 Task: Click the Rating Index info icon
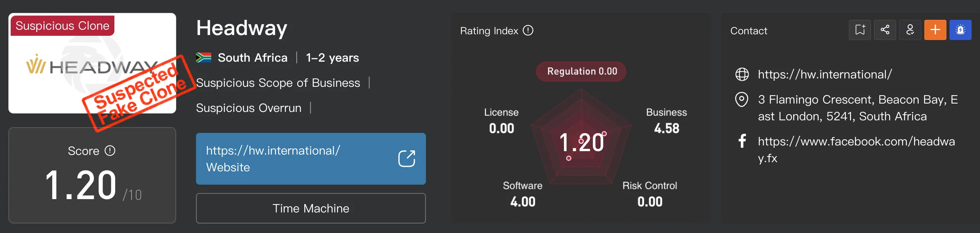[x=528, y=30]
